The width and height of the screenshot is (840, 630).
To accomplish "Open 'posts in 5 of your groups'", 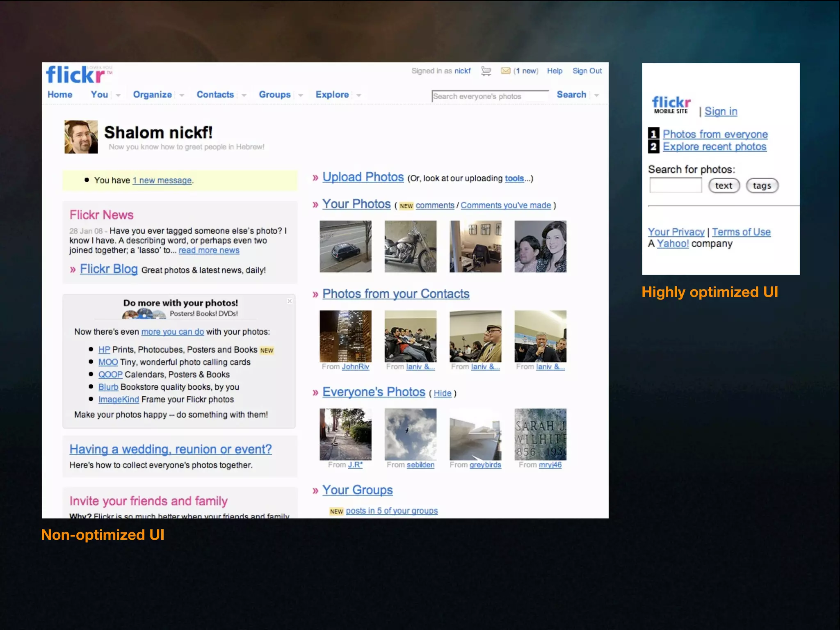I will coord(392,511).
